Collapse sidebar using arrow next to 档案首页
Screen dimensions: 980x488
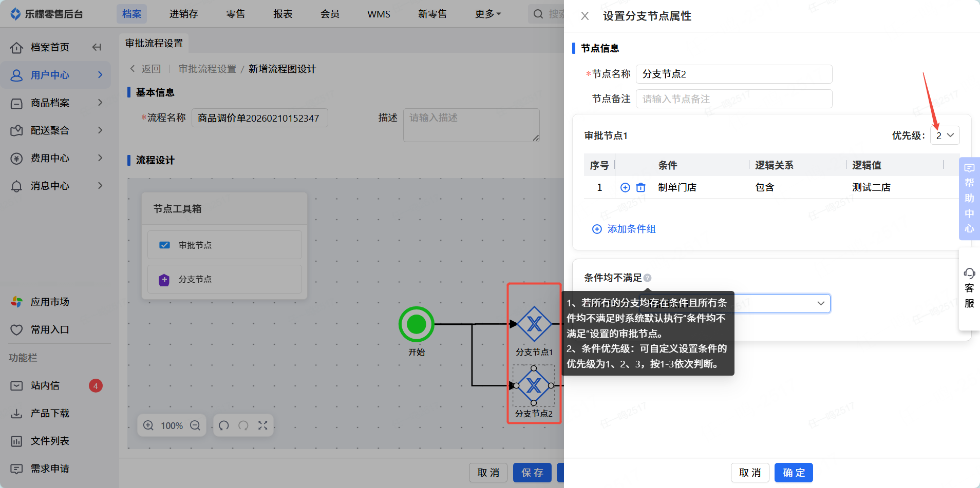coord(97,47)
